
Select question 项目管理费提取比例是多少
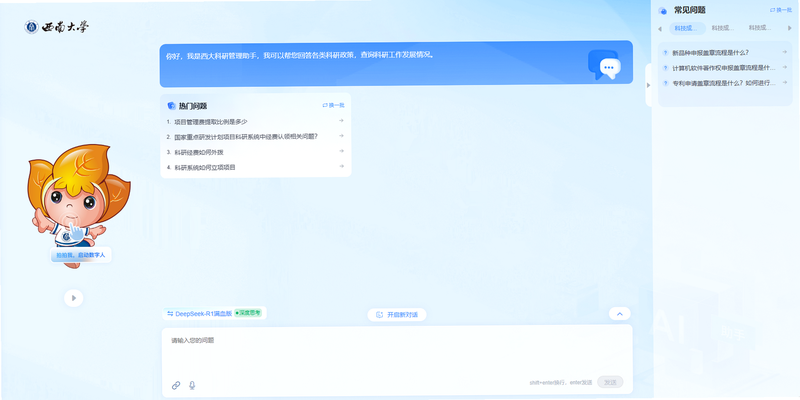click(x=211, y=122)
